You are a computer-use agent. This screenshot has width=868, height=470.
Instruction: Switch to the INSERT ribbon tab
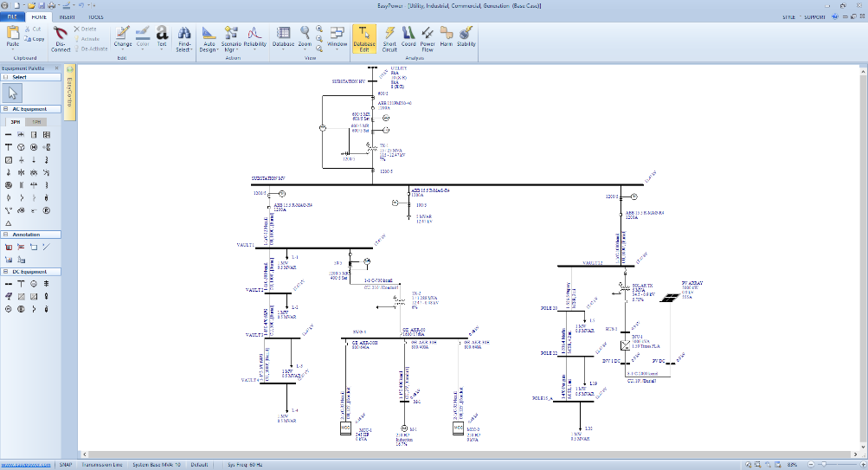[67, 17]
